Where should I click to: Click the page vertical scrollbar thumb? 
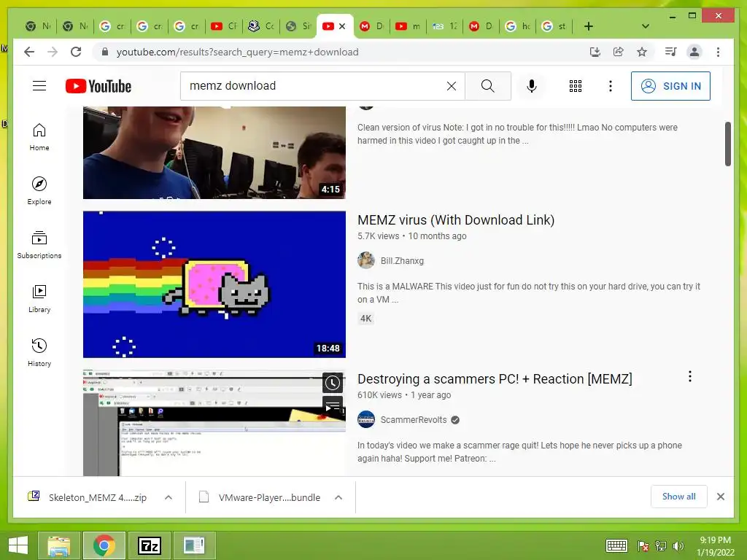[x=728, y=144]
